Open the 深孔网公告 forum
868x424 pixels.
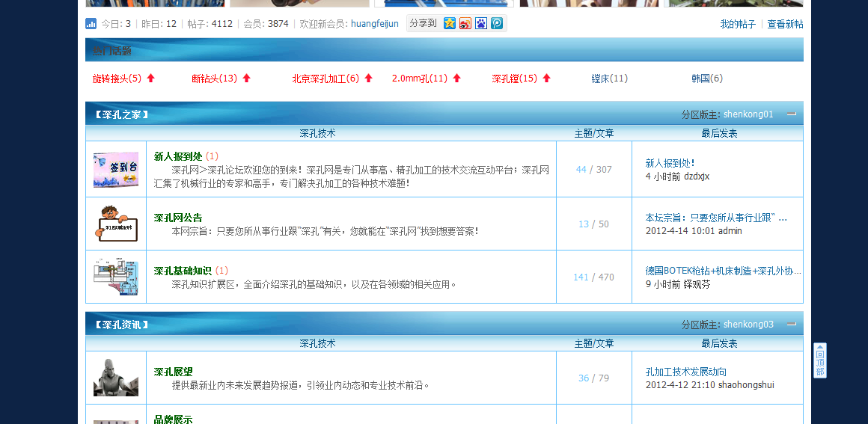tap(178, 218)
